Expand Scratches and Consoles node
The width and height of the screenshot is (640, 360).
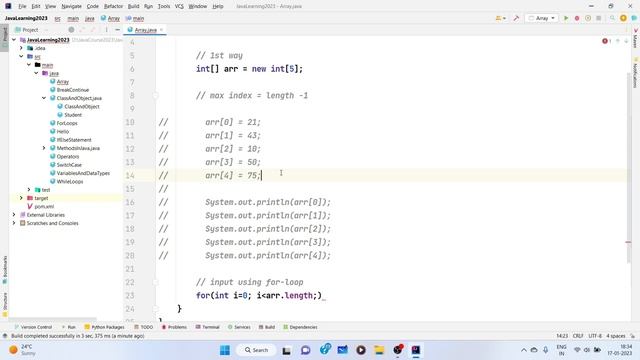(x=14, y=223)
